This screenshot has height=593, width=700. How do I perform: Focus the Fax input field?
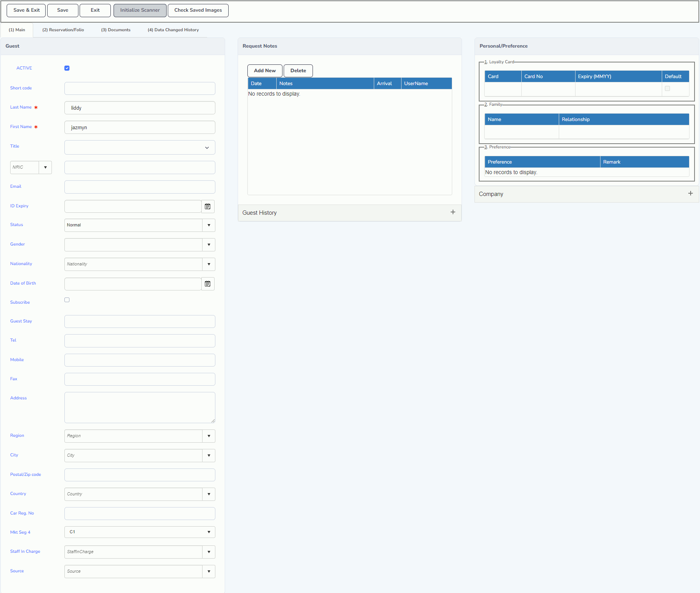(x=140, y=379)
